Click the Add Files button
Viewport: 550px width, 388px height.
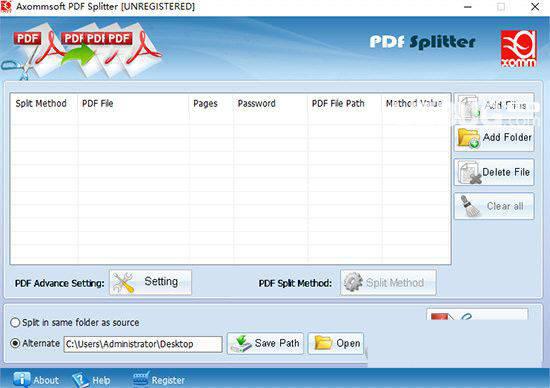494,106
